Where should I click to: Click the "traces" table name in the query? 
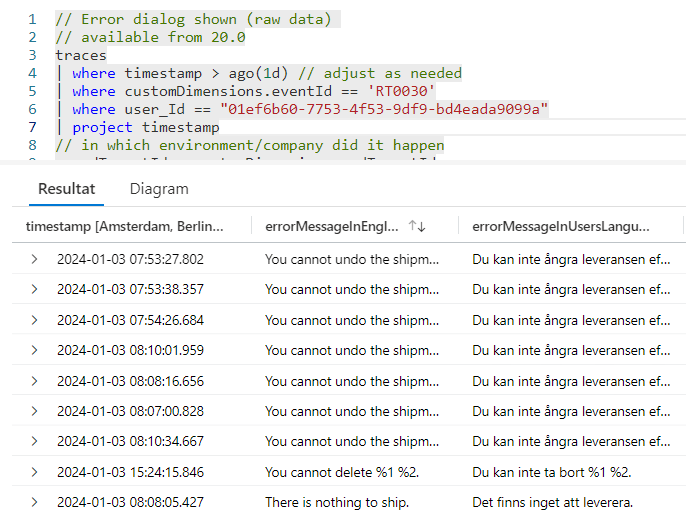[x=81, y=55]
